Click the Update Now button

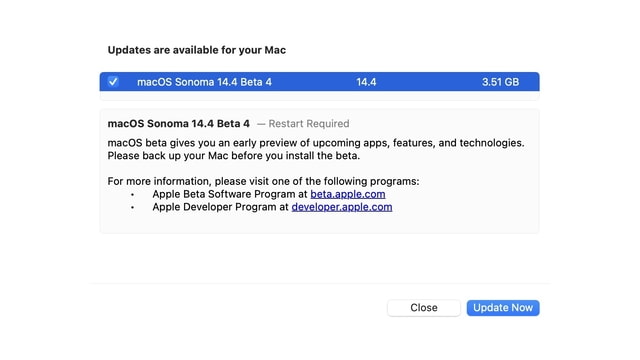point(503,308)
